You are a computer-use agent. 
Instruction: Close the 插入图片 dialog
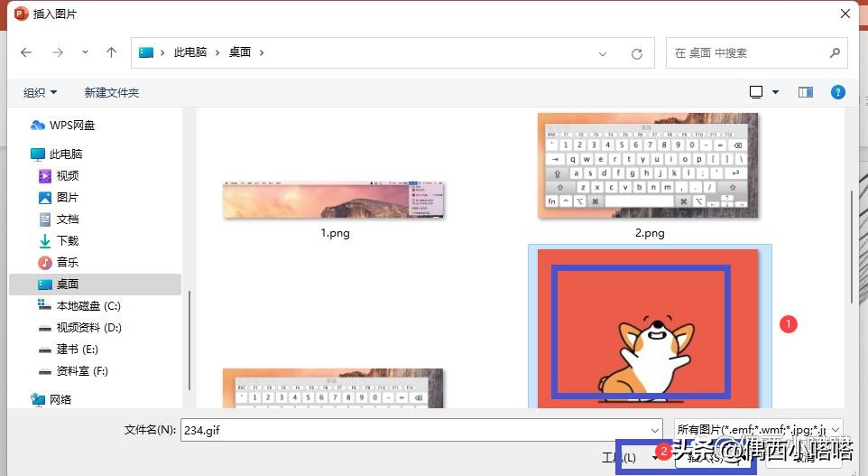(x=845, y=14)
